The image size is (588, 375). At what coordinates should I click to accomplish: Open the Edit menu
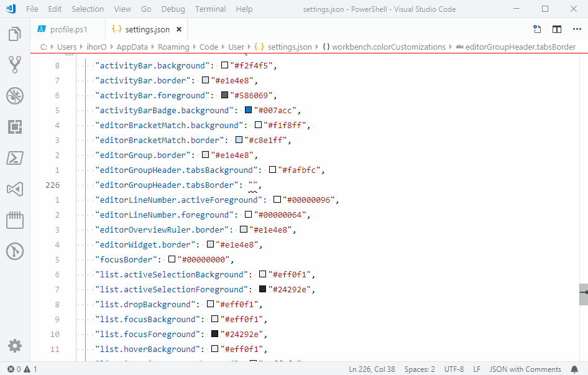[55, 9]
